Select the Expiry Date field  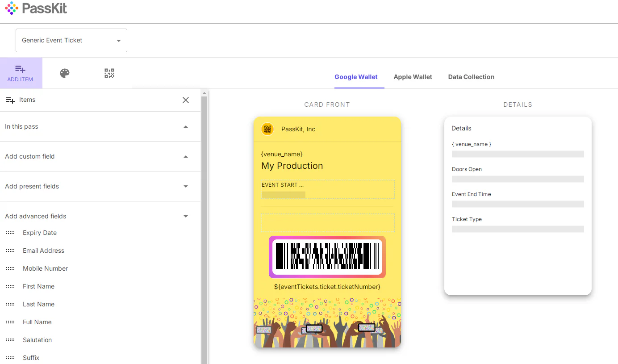click(x=40, y=233)
